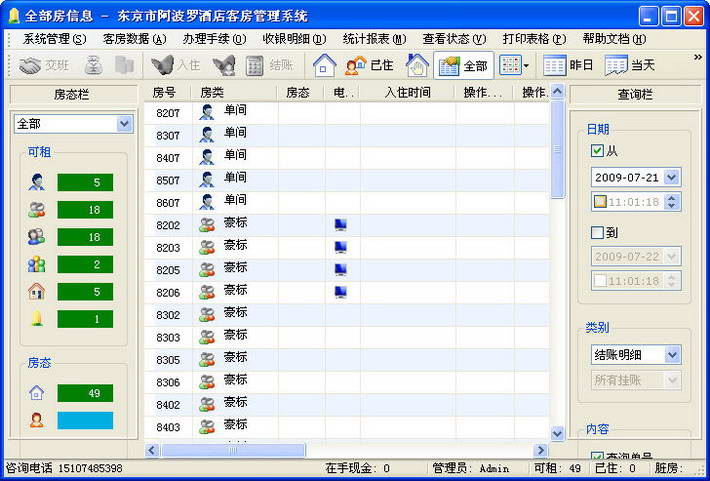The width and height of the screenshot is (710, 481).
Task: Click vertical scrollbar down arrow
Action: coord(557,433)
